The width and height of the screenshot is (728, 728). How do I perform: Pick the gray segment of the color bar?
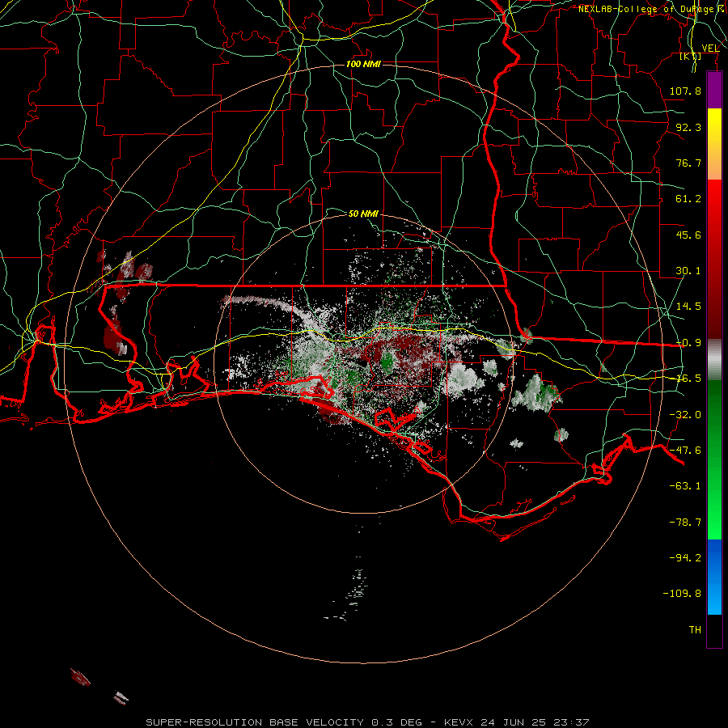pyautogui.click(x=714, y=360)
